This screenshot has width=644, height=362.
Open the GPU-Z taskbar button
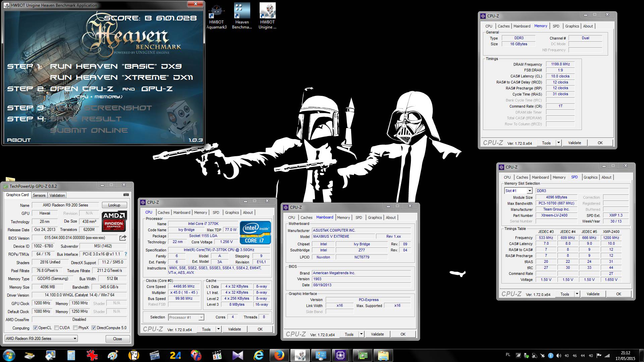point(362,355)
